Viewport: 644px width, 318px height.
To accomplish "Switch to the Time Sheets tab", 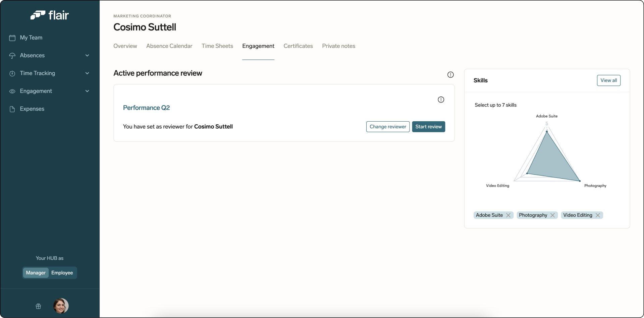I will tap(217, 46).
